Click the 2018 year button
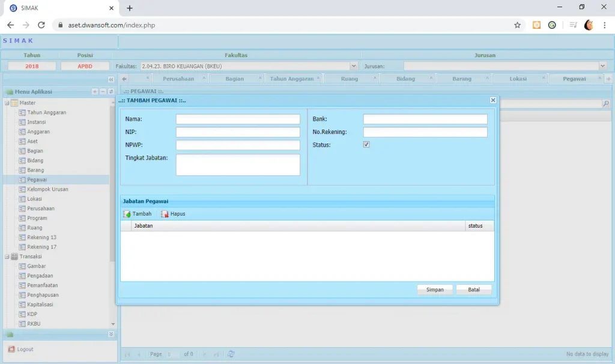This screenshot has width=615, height=364. [x=32, y=66]
